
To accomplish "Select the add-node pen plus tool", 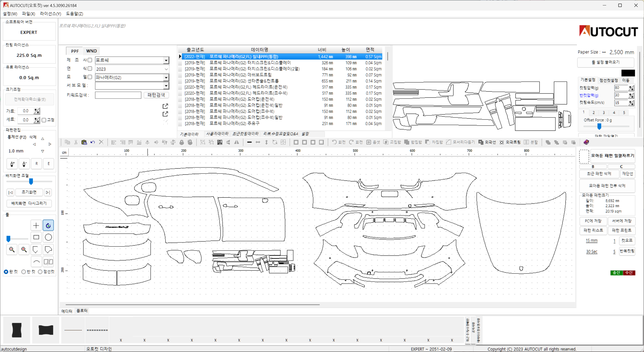I will click(12, 164).
